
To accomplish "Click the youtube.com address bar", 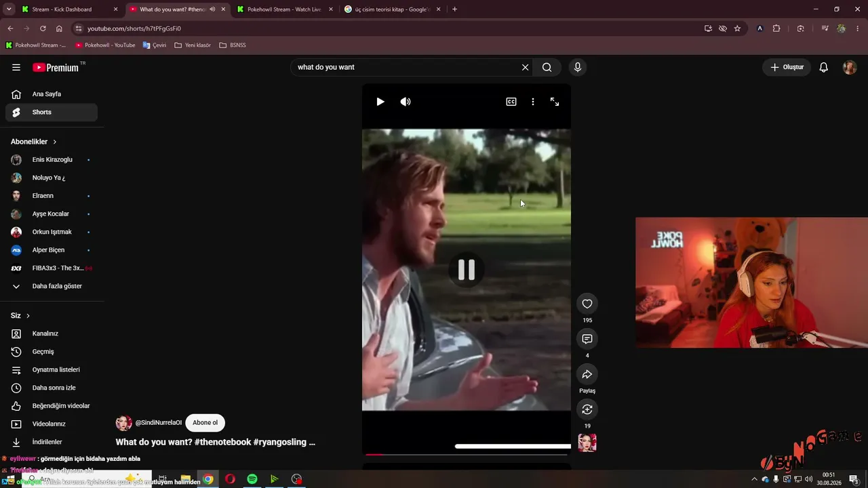I will [380, 28].
